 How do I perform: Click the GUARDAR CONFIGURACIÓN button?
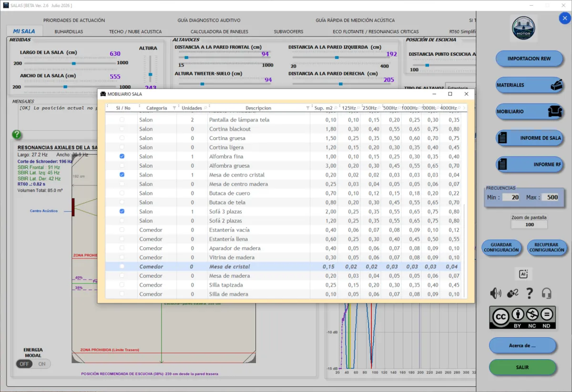click(x=501, y=247)
